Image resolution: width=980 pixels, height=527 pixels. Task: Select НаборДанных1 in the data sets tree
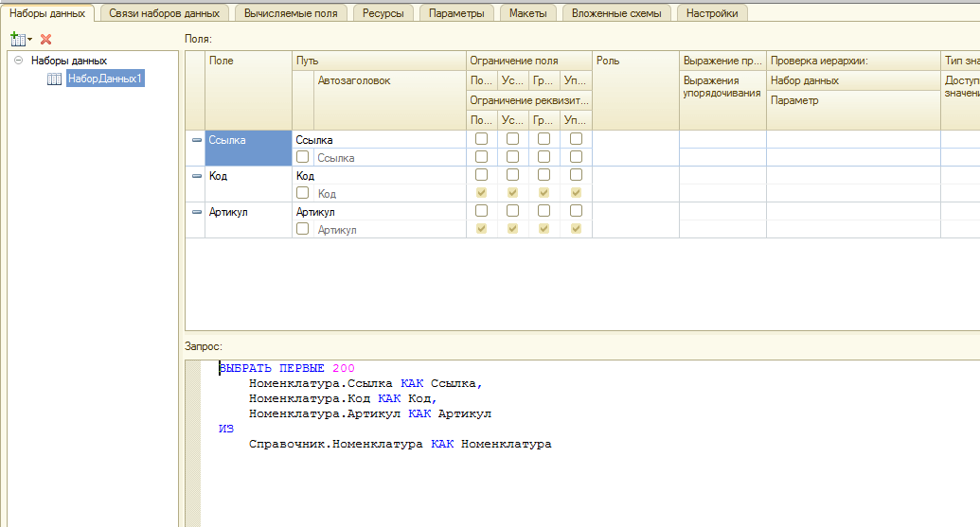pyautogui.click(x=104, y=79)
